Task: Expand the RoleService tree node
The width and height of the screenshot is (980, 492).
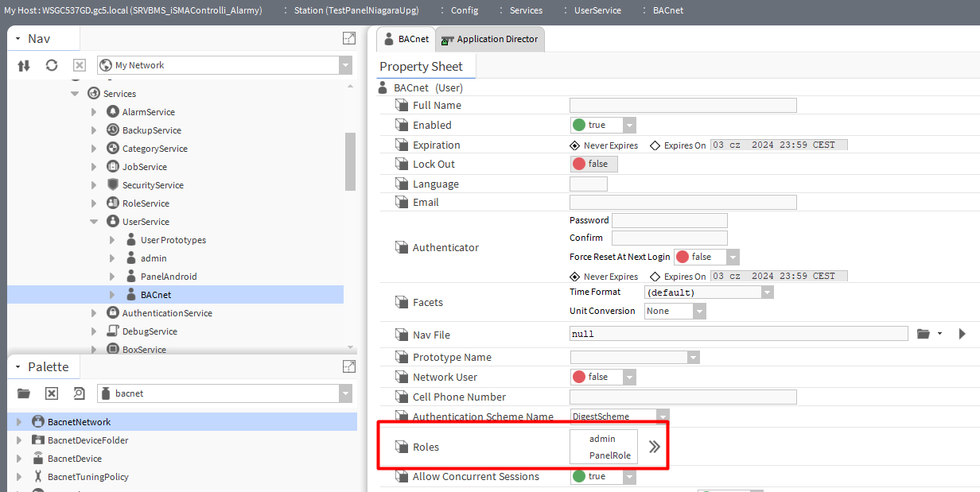Action: [x=94, y=203]
